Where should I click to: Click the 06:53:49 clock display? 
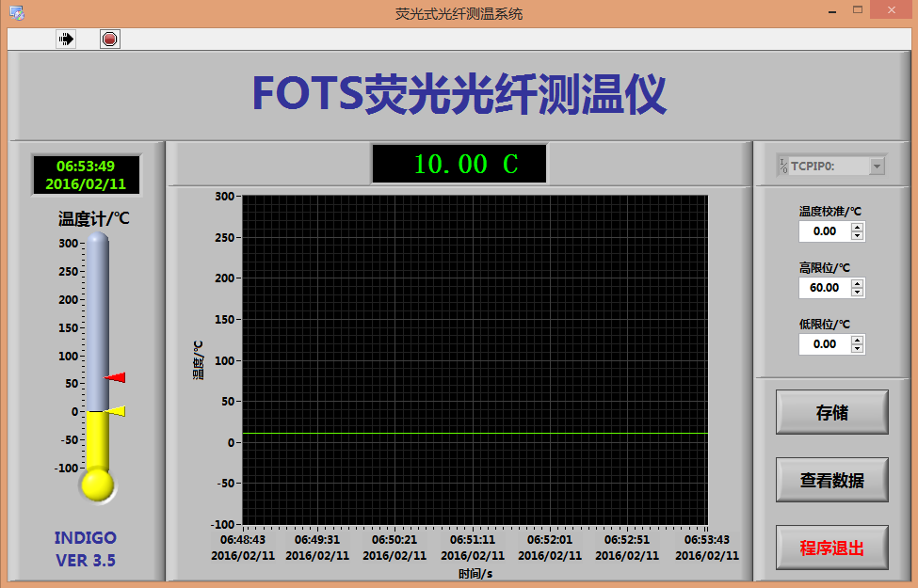(x=86, y=167)
